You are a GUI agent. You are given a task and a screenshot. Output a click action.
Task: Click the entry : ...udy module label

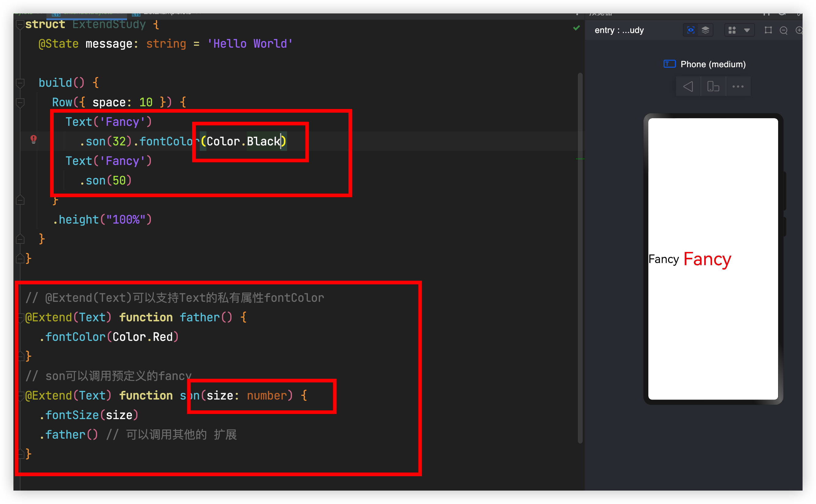pos(619,30)
